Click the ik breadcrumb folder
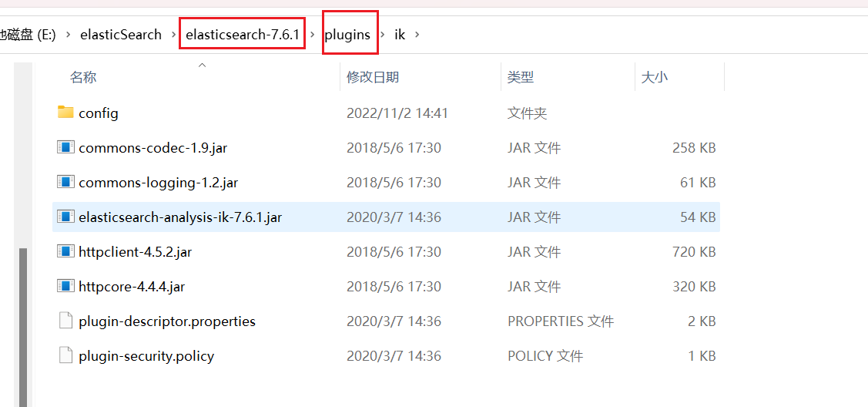The width and height of the screenshot is (868, 407). click(400, 35)
